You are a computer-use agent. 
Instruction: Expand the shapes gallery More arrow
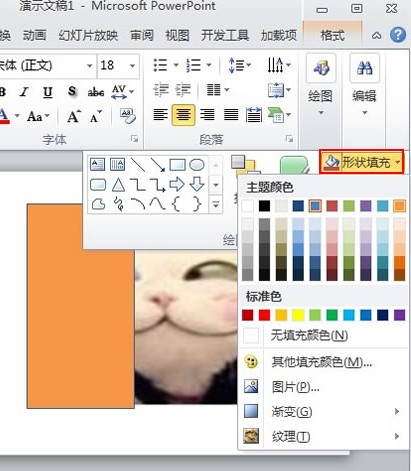click(216, 205)
